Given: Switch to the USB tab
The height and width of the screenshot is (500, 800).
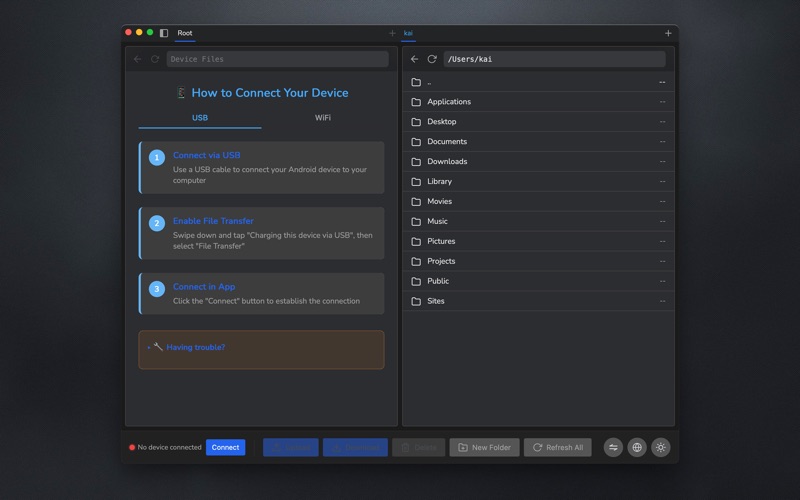Looking at the screenshot, I should [199, 118].
